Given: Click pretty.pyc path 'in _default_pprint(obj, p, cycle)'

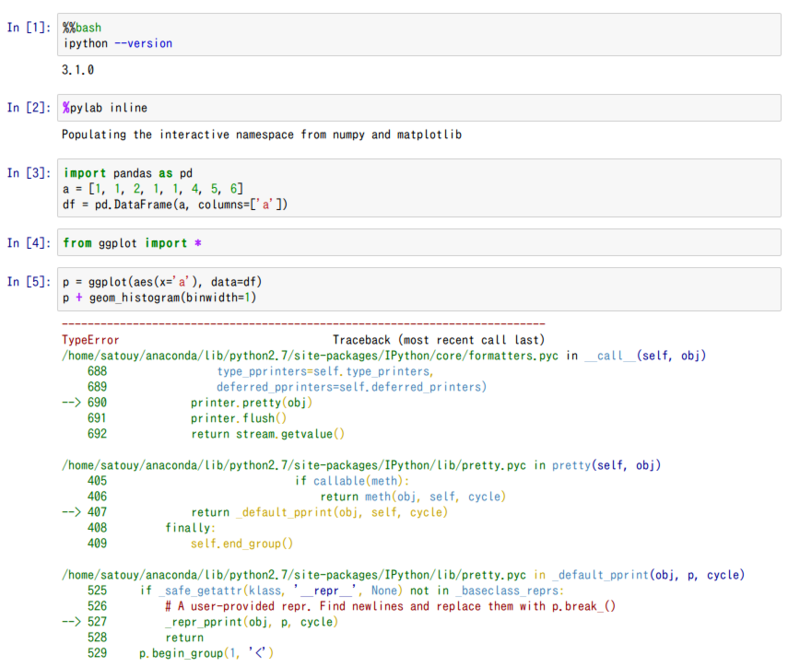Looking at the screenshot, I should point(403,575).
